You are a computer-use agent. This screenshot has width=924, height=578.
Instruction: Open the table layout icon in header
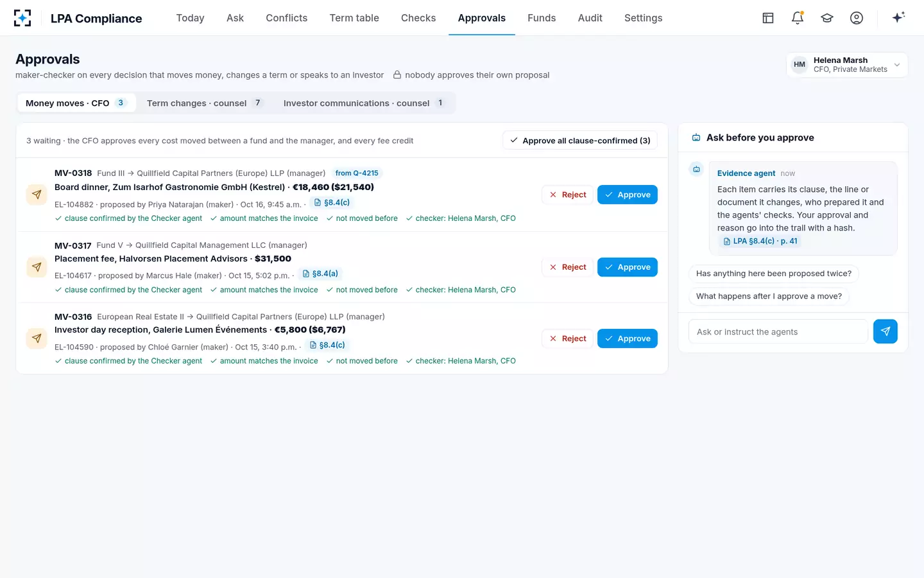(x=768, y=18)
